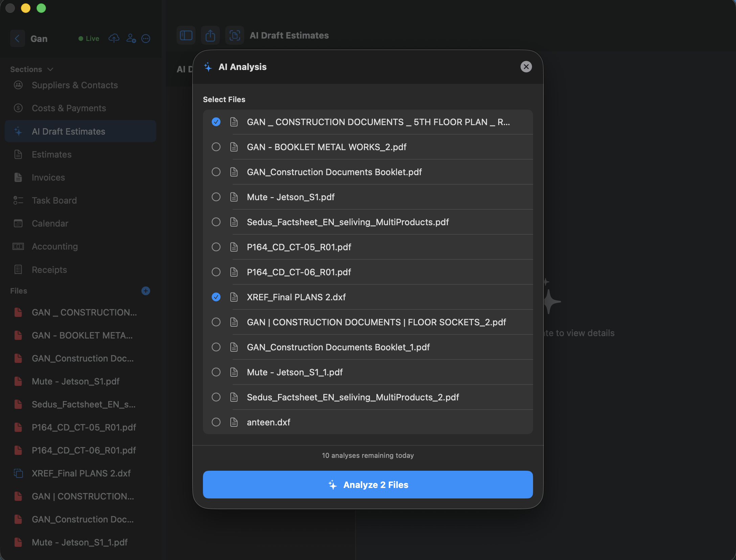Open the Calendar section
The image size is (736, 560).
pos(80,224)
